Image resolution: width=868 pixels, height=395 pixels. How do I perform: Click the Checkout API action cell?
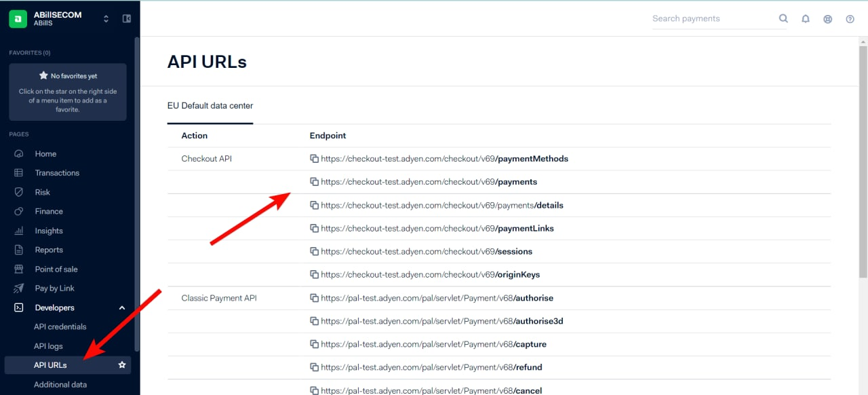point(206,159)
